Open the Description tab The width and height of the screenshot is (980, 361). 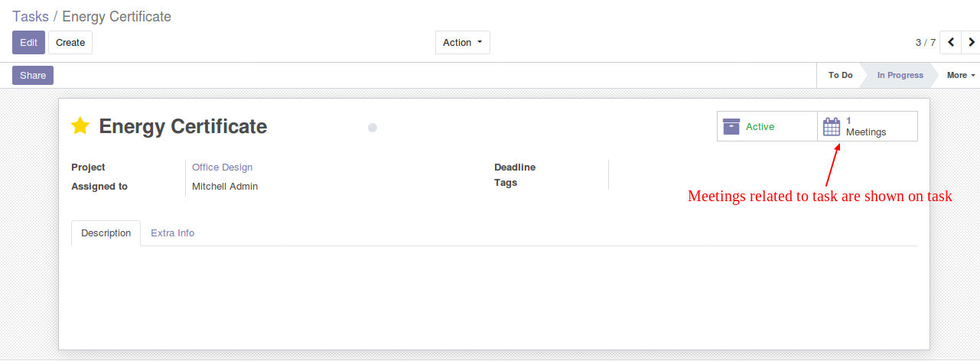tap(106, 233)
